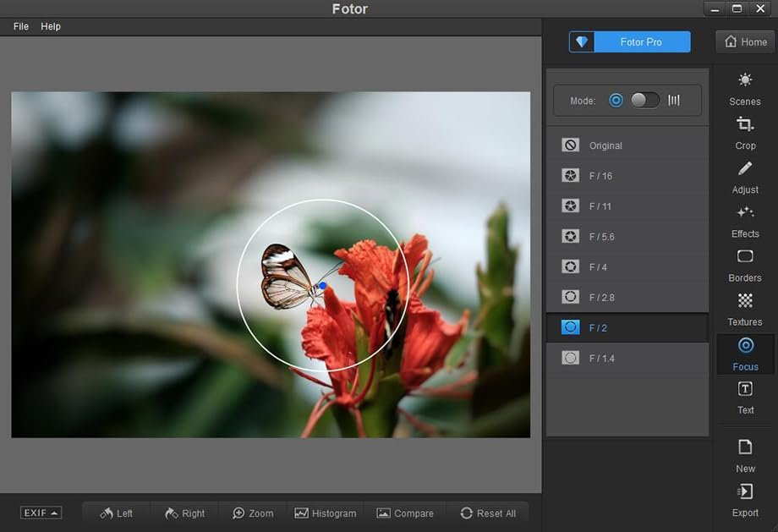Open the Effects sparkle panel
The width and height of the screenshot is (778, 532).
click(745, 222)
